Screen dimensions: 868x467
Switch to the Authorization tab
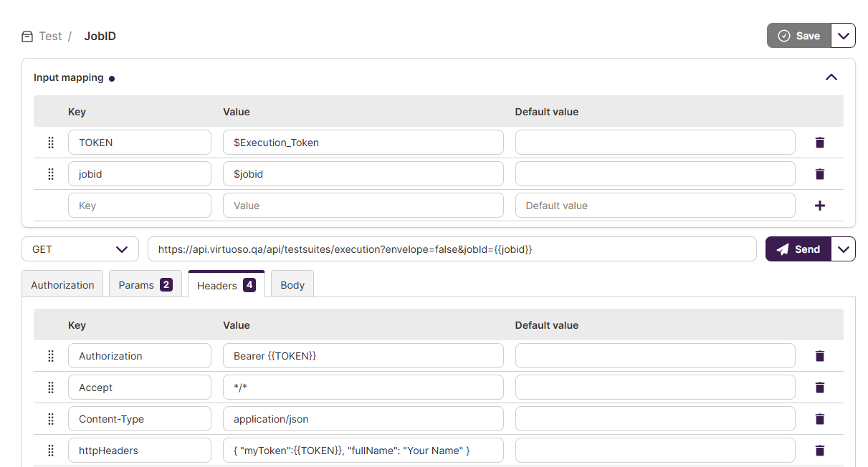[62, 285]
